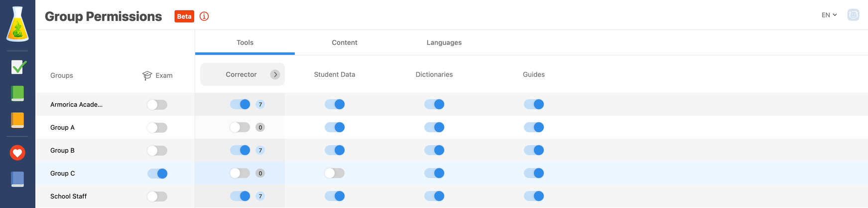Open the user avatar icon

click(853, 15)
